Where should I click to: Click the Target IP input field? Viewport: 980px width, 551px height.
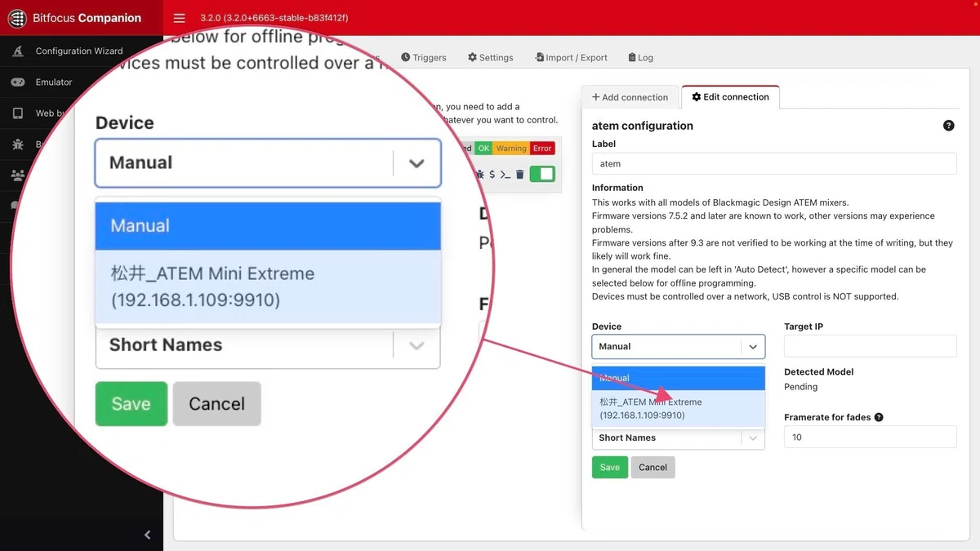[870, 346]
